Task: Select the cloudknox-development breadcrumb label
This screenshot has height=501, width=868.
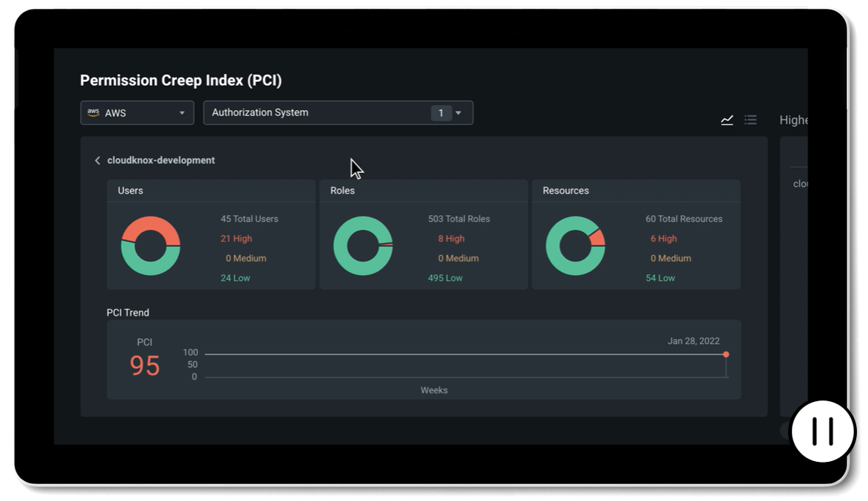Action: coord(161,160)
